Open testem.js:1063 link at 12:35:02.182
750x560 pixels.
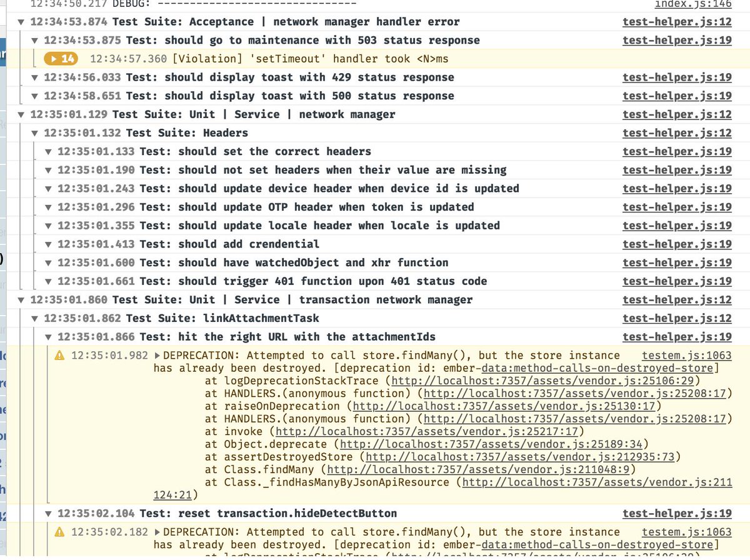click(x=687, y=532)
